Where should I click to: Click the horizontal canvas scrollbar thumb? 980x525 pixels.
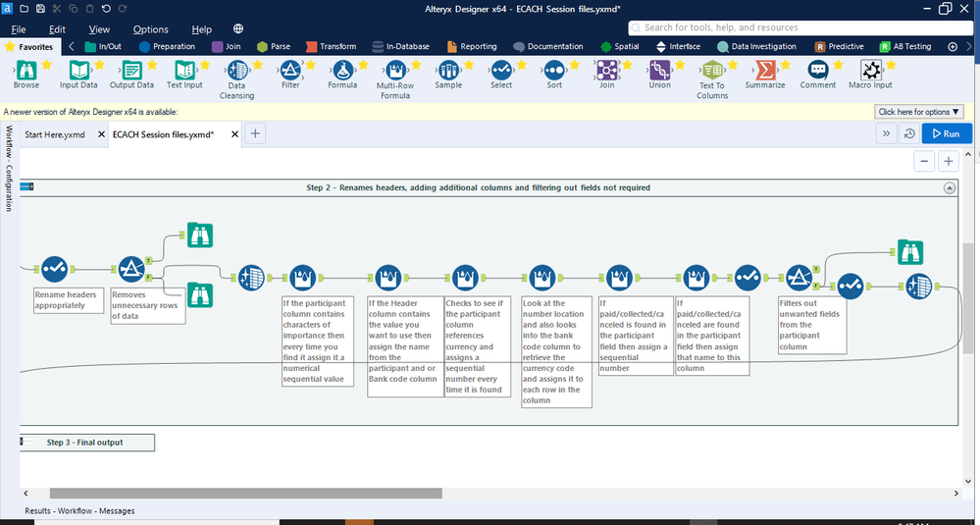tap(245, 494)
